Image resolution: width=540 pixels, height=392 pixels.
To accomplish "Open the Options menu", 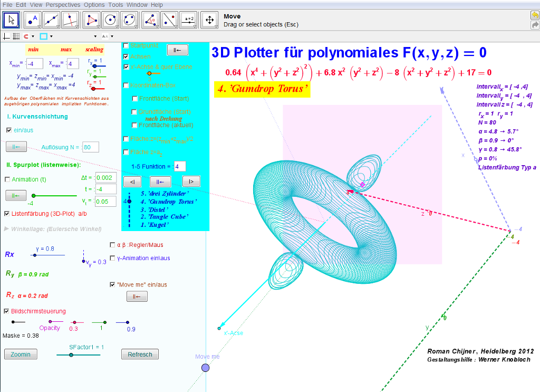I will pyautogui.click(x=94, y=5).
